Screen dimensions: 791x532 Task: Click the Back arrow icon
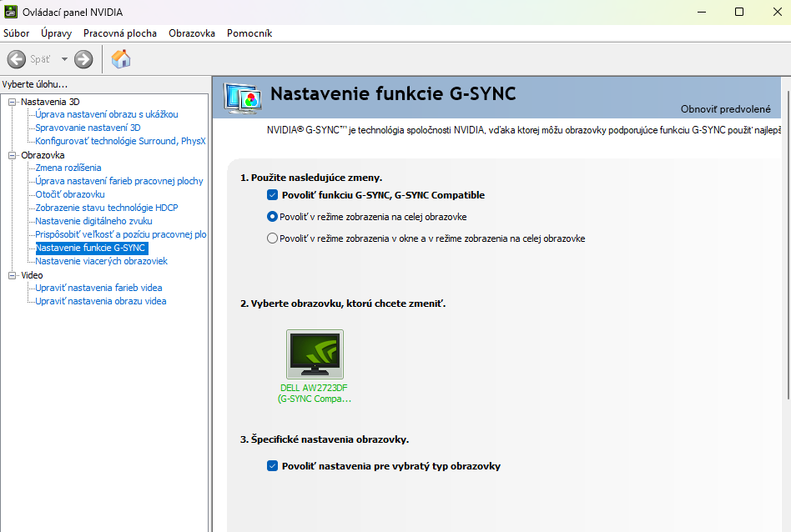pyautogui.click(x=16, y=59)
